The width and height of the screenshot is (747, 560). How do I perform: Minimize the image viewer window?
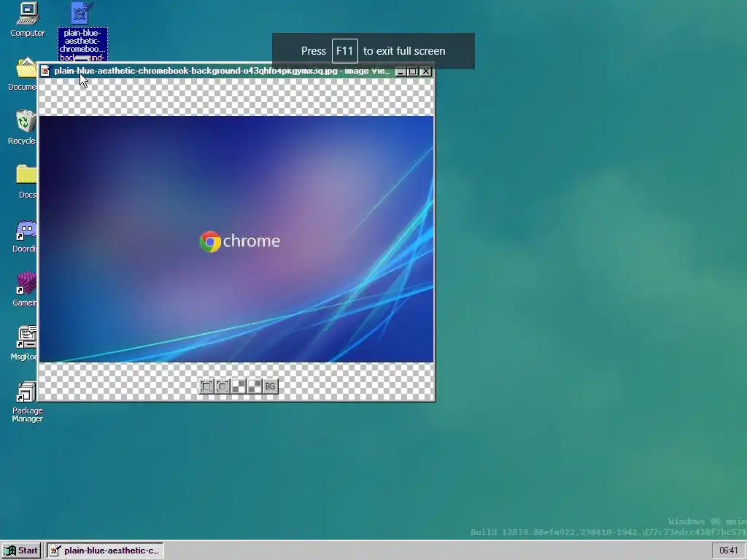coord(400,71)
